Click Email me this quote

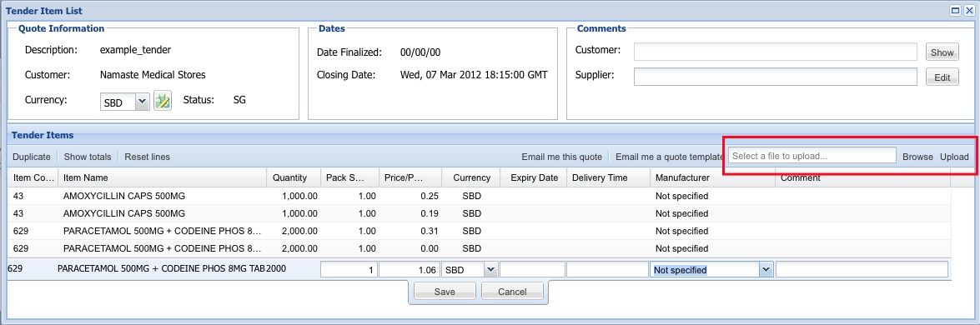click(x=562, y=157)
